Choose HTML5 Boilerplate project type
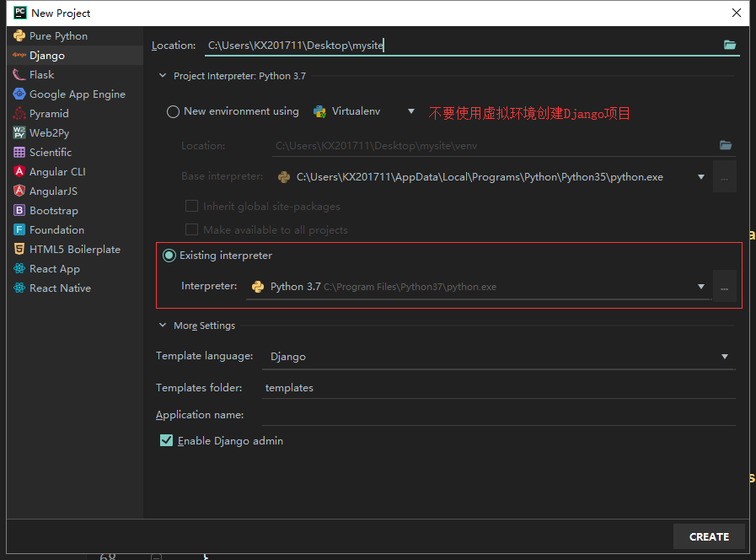The width and height of the screenshot is (756, 560). (x=75, y=249)
